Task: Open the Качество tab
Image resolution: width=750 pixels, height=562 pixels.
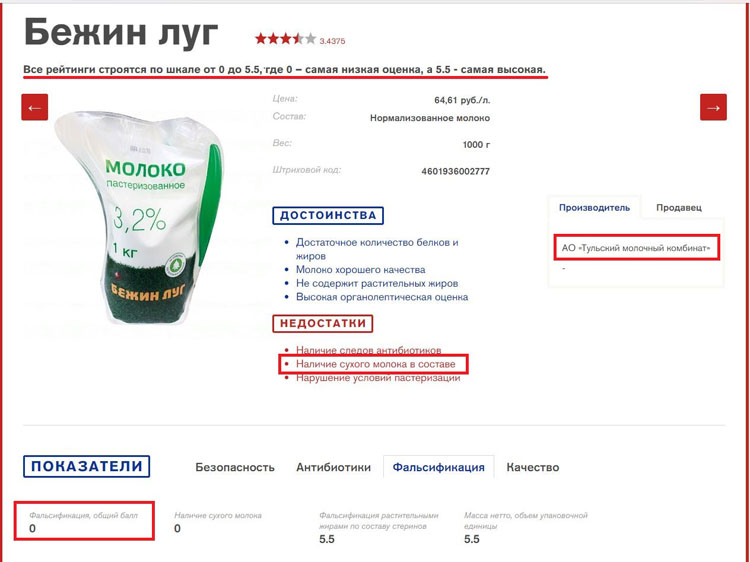Action: pos(533,467)
